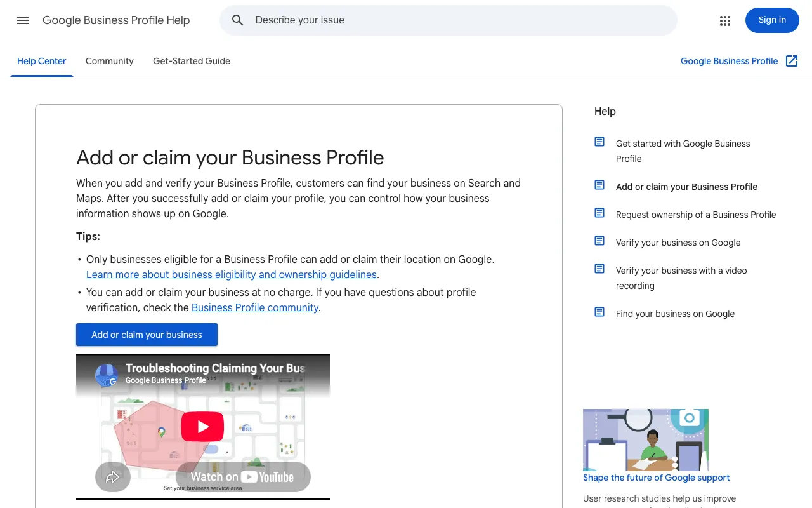Focus the Describe your issue search field
The image size is (812, 508).
click(449, 20)
